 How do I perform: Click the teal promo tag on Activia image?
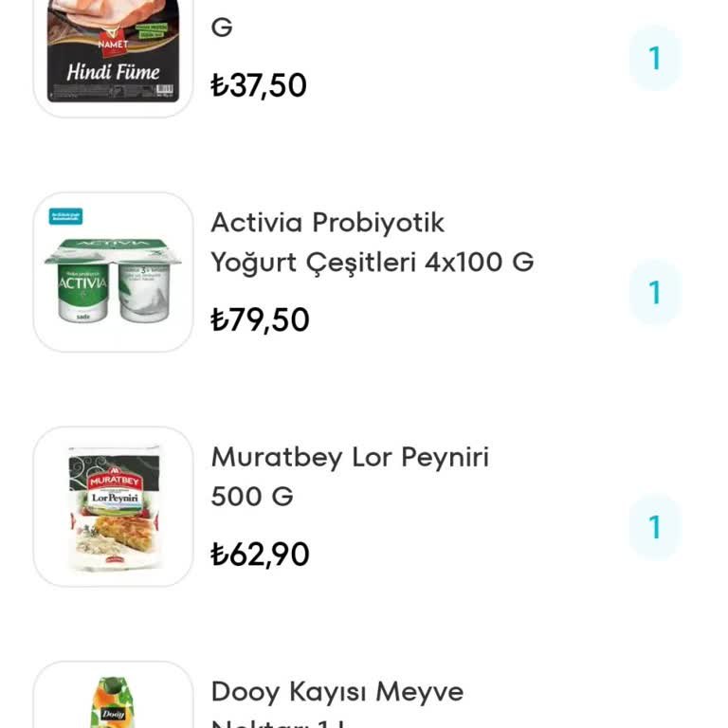pyautogui.click(x=65, y=216)
